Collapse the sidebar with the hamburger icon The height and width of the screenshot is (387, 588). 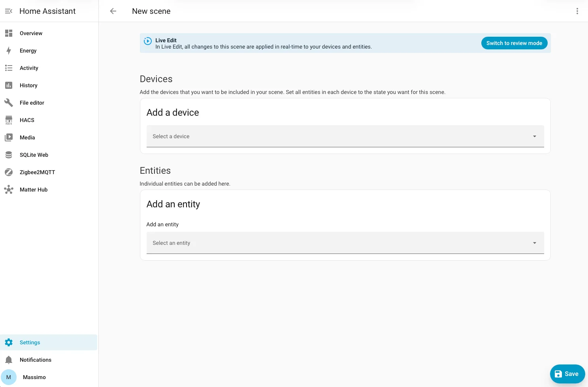9,11
